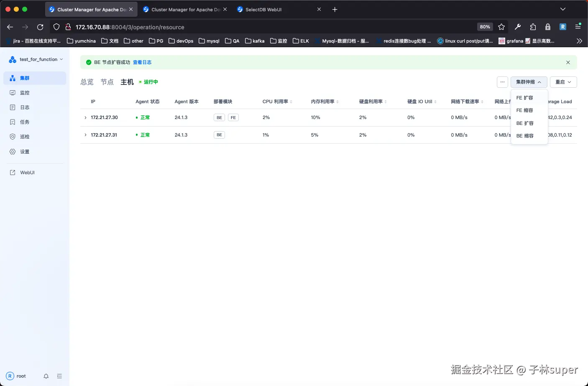
Task: Switch to the 节点 tab
Action: click(107, 82)
